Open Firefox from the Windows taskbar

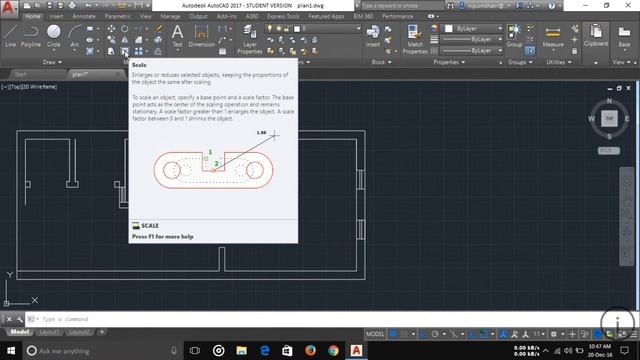coord(310,351)
